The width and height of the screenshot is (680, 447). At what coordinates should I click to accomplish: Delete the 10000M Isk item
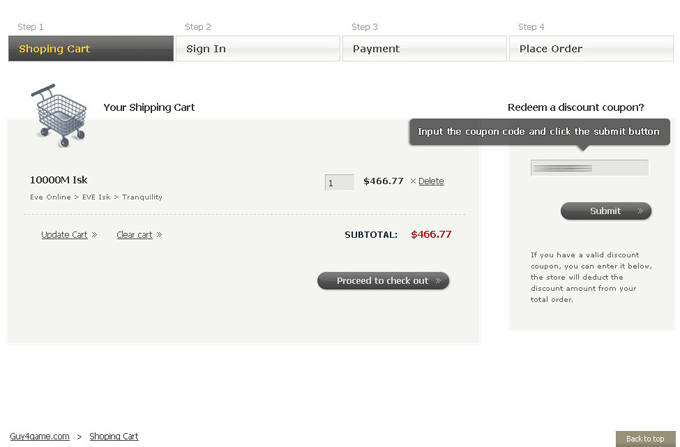[x=431, y=181]
